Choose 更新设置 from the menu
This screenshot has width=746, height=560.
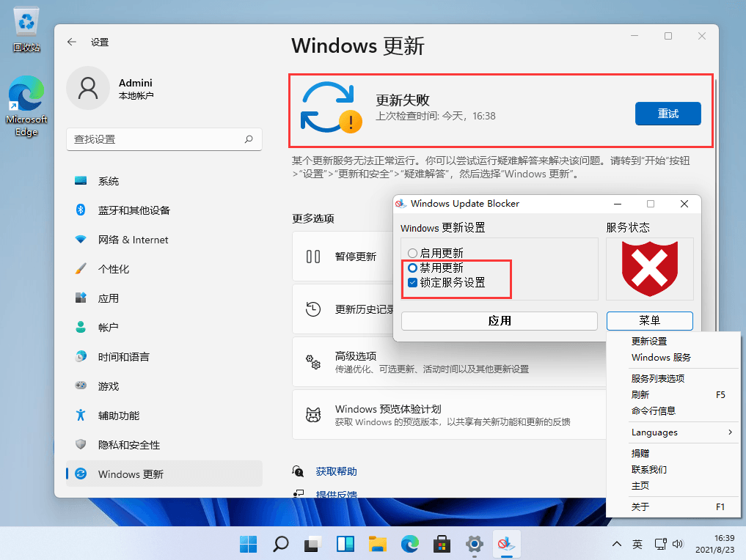point(673,342)
